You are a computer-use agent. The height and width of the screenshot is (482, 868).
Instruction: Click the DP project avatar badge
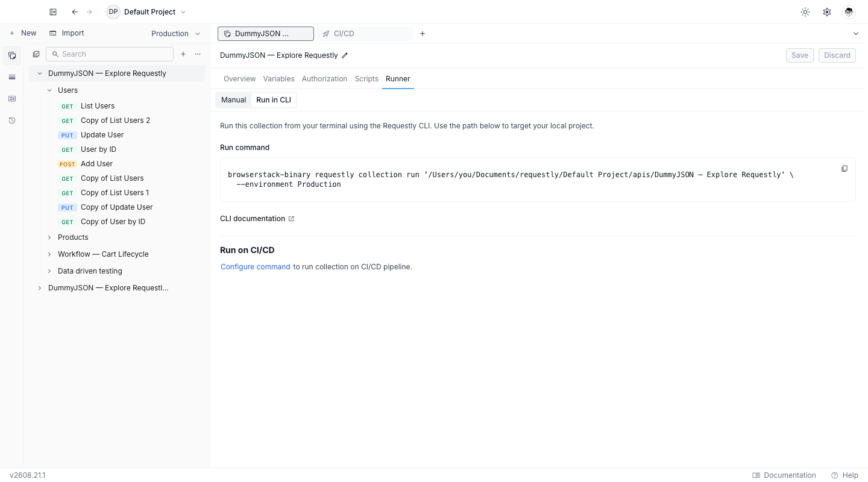pos(113,12)
